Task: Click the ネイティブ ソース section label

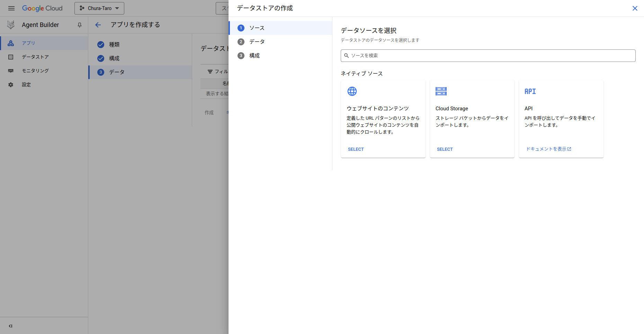Action: [x=362, y=74]
